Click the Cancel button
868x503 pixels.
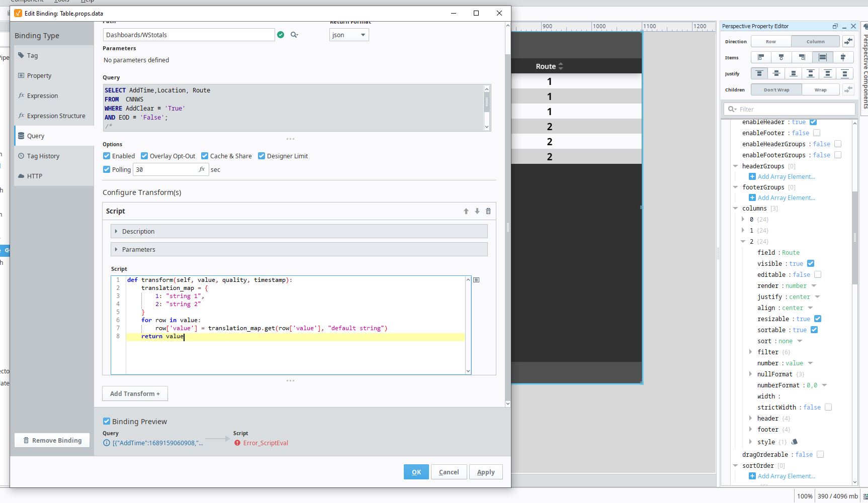pyautogui.click(x=449, y=472)
